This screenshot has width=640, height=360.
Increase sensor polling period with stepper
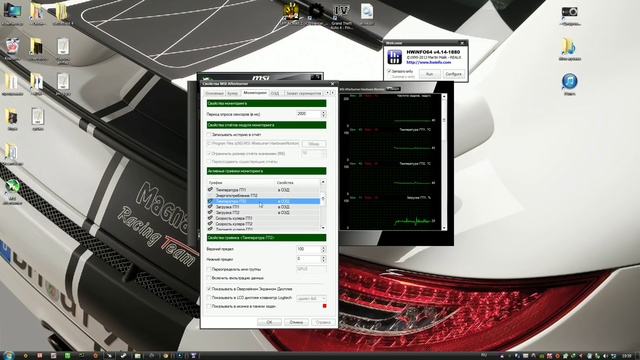click(324, 112)
